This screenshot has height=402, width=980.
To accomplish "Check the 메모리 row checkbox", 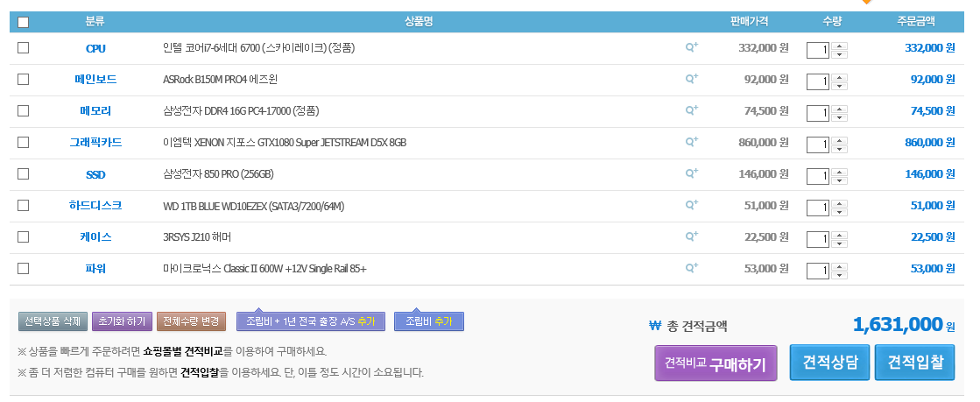I will point(23,110).
